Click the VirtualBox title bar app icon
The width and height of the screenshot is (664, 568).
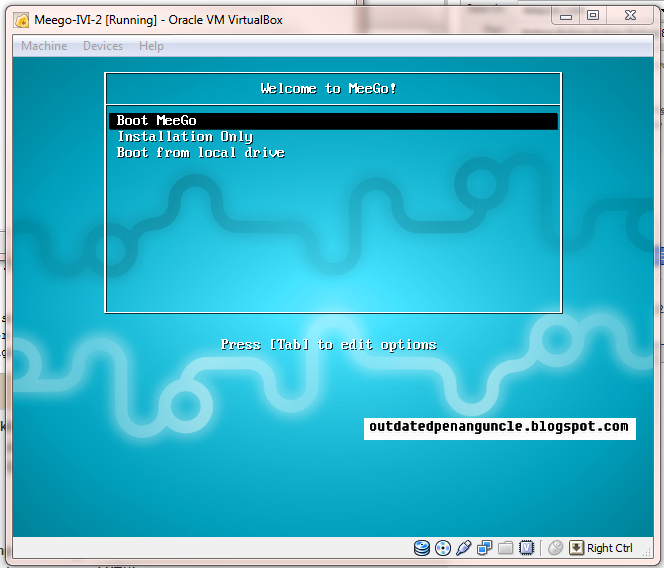point(22,20)
